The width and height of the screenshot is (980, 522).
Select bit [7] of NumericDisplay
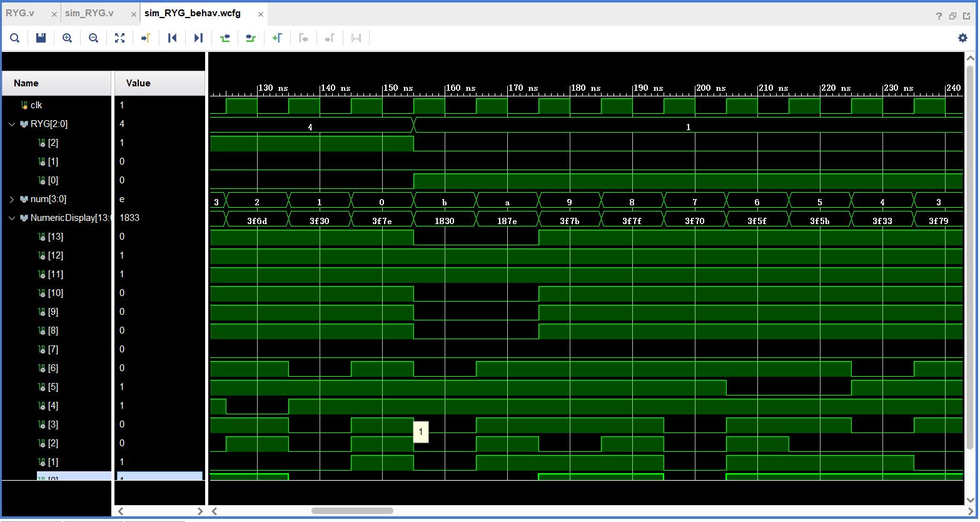(x=53, y=349)
